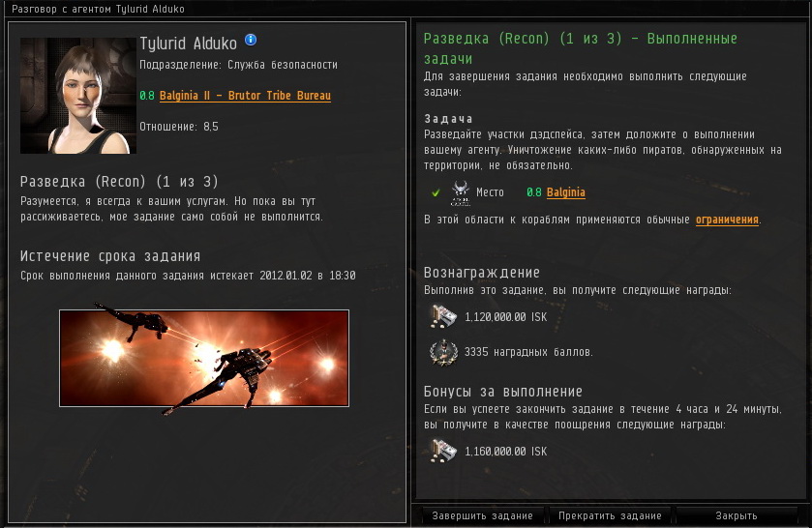Image resolution: width=812 pixels, height=528 pixels.
Task: Click the 1,160,000.00 ISK bonus text
Action: pyautogui.click(x=505, y=452)
